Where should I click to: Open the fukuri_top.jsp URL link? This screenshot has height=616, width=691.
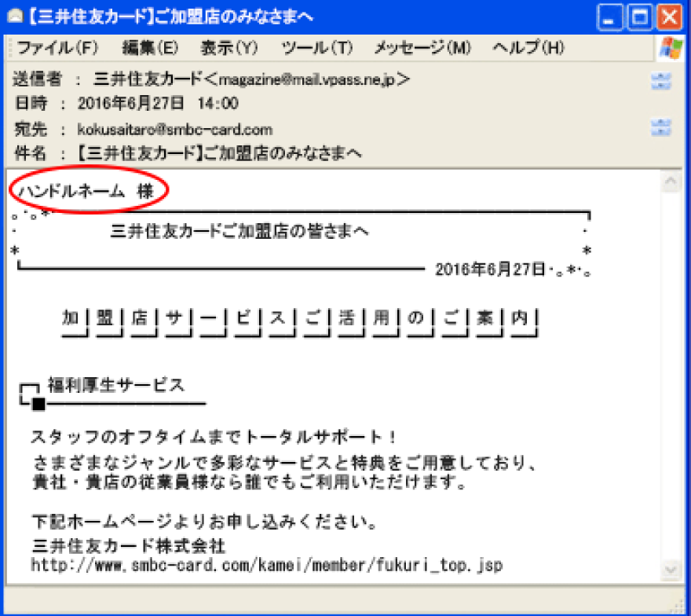267,565
